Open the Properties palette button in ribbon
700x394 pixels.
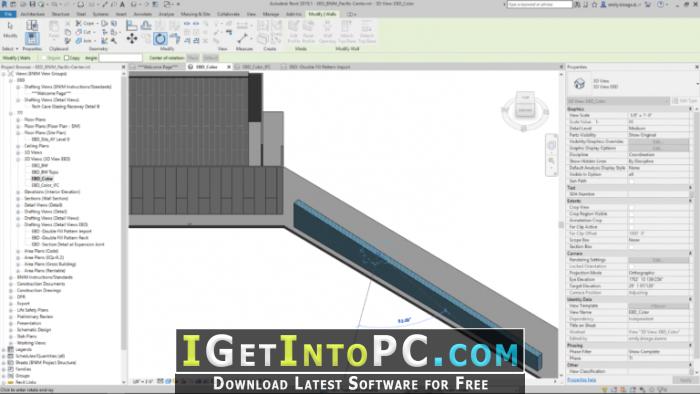tap(32, 39)
